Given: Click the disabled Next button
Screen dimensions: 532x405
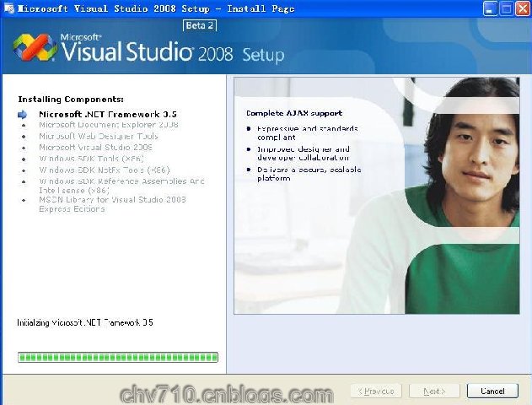Looking at the screenshot, I should (434, 391).
